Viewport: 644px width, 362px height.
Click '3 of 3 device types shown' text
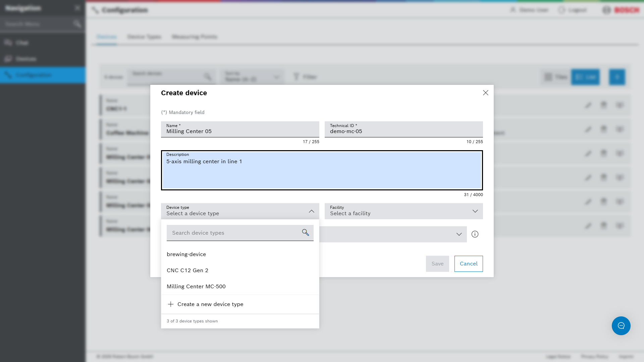(x=192, y=321)
